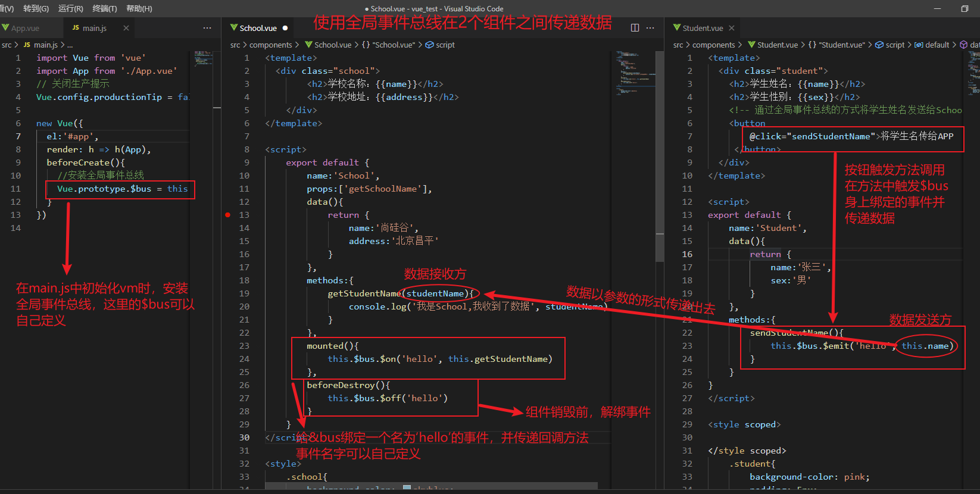Screen dimensions: 980x494
Task: Click '@click="sendStudentName"' in Student.vue
Action: (x=812, y=136)
